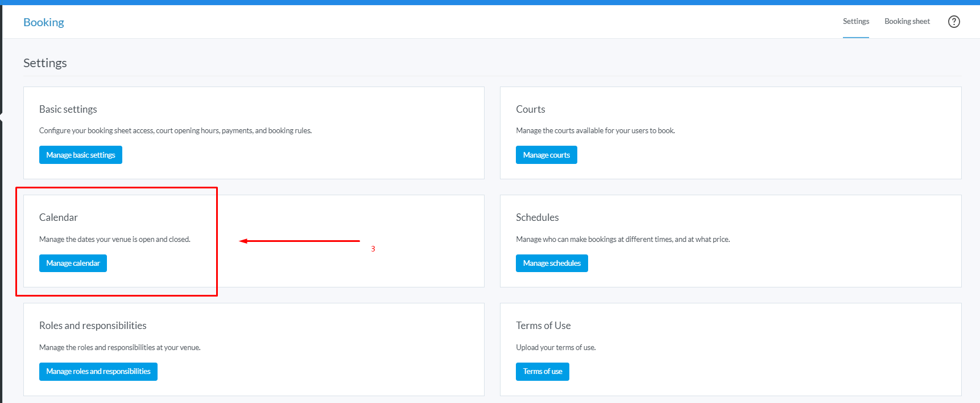The width and height of the screenshot is (980, 403).
Task: Click the Calendar card title
Action: pyautogui.click(x=58, y=217)
